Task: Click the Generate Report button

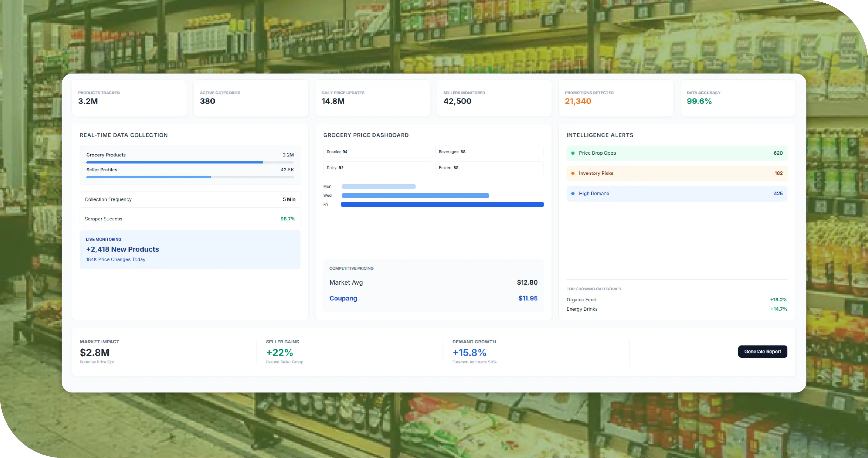Action: (x=762, y=351)
